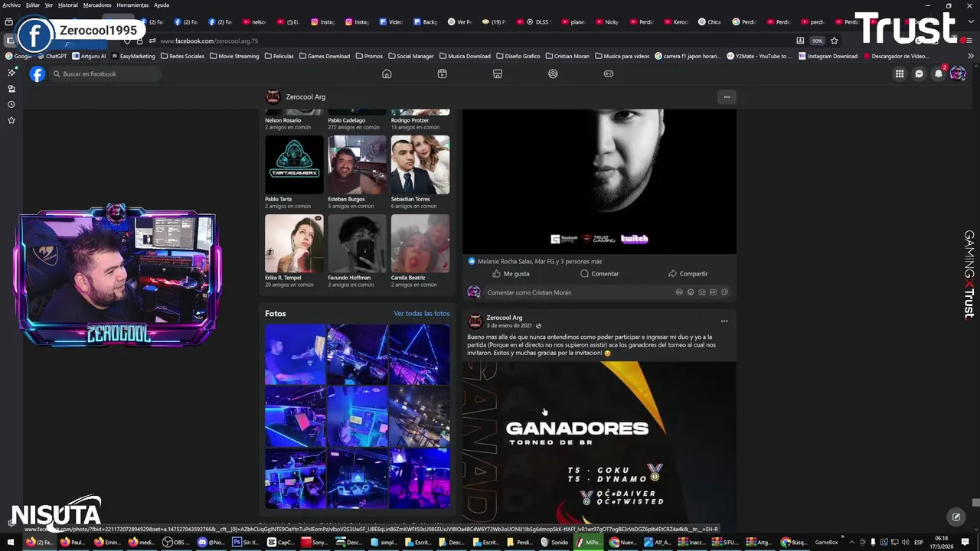The height and width of the screenshot is (551, 980).
Task: Open Ayuda menu in browser
Action: (x=162, y=5)
